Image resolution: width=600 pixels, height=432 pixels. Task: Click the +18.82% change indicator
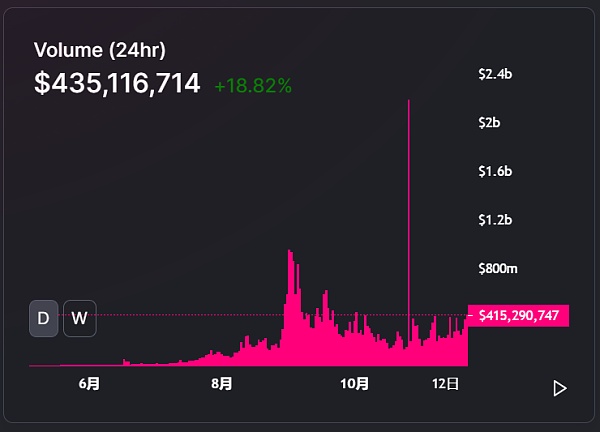coord(253,86)
